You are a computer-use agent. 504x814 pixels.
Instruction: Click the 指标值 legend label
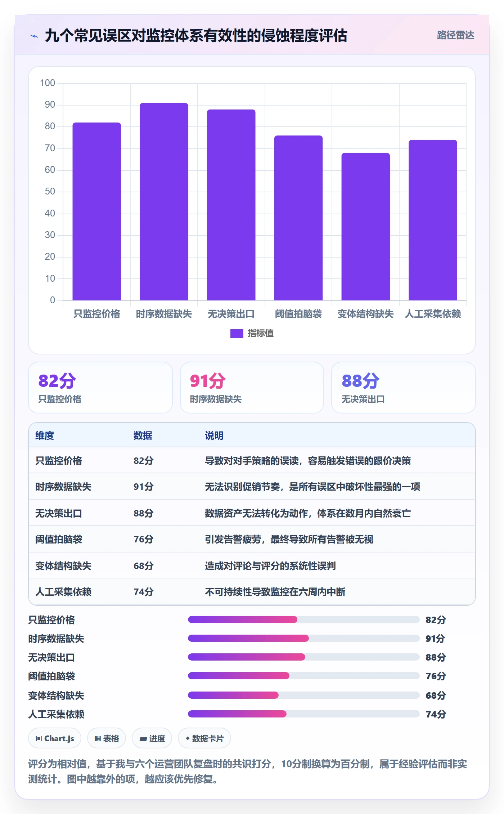point(260,334)
